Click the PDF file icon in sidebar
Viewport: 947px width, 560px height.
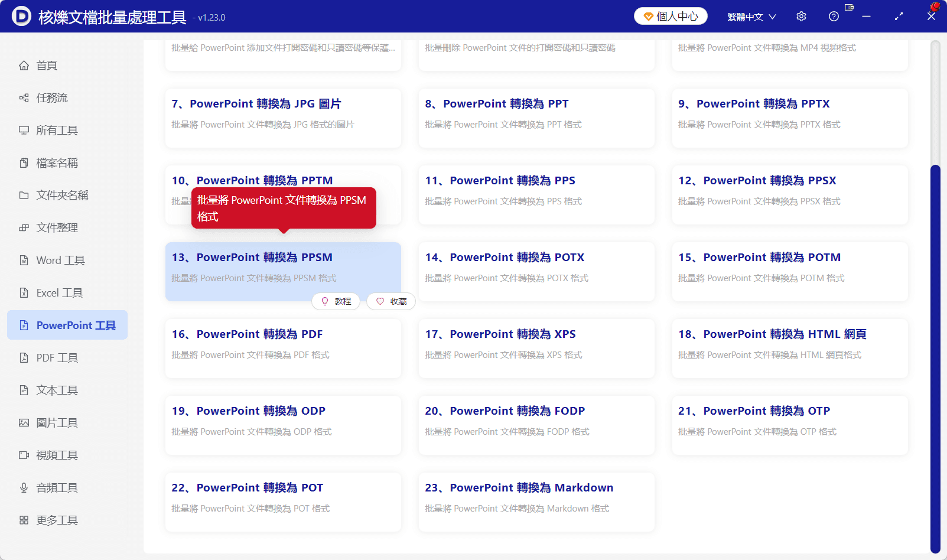(24, 358)
